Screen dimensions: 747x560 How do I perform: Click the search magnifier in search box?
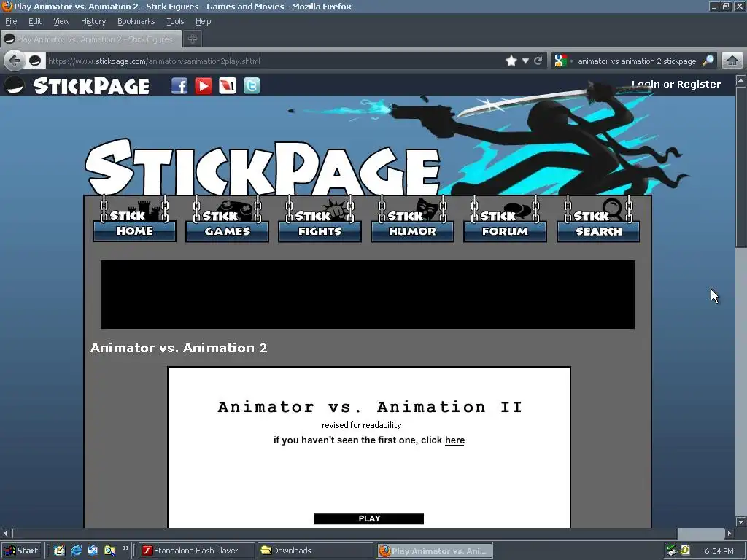point(708,61)
